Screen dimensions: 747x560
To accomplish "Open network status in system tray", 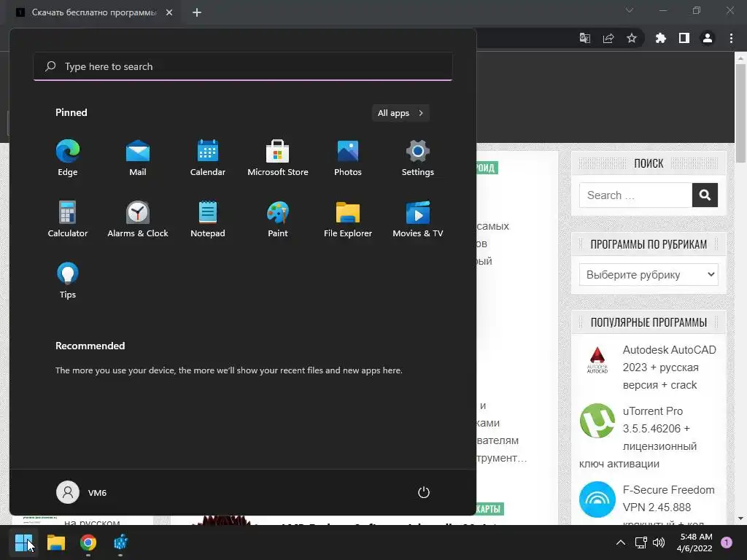I will [x=640, y=542].
